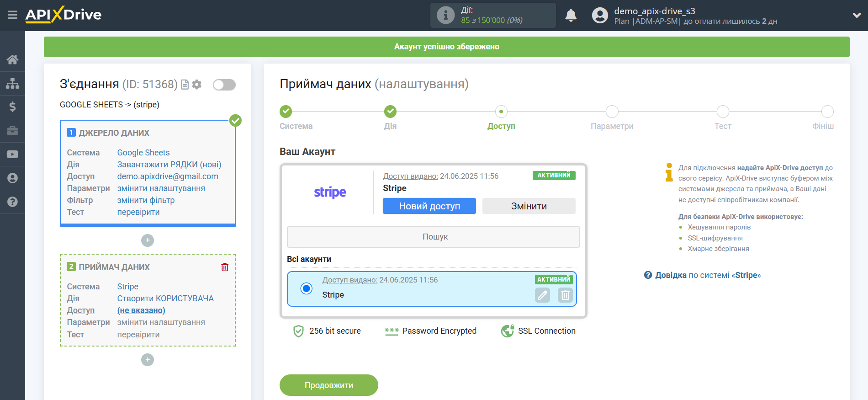The height and width of the screenshot is (400, 868).
Task: Open the YouTube video sidebar icon
Action: [12, 155]
